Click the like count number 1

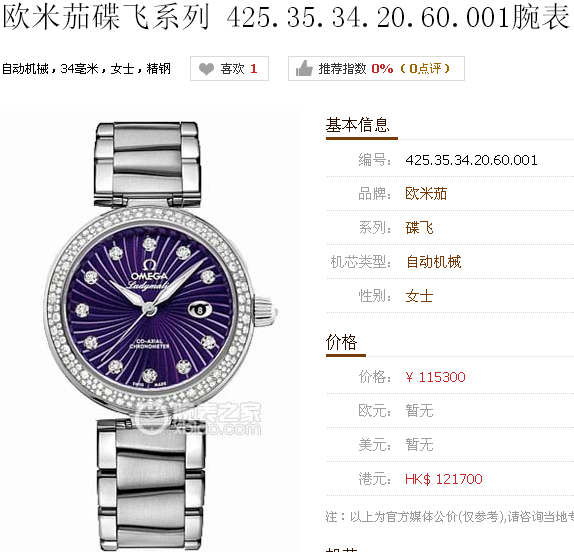254,68
